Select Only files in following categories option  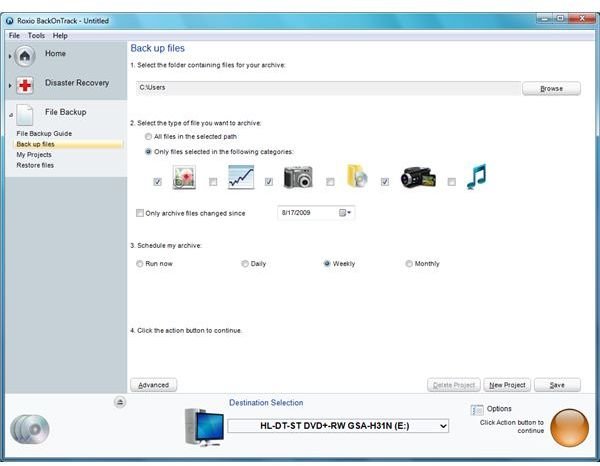click(148, 152)
